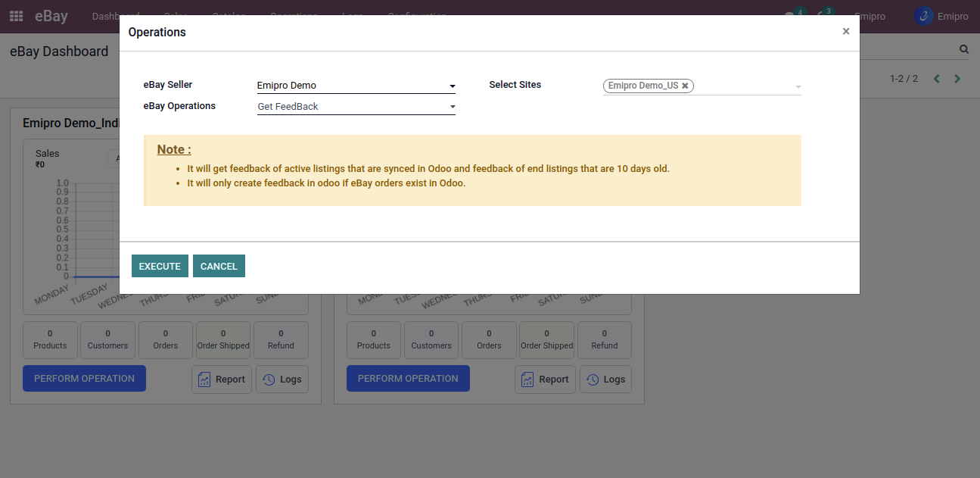The image size is (980, 478).
Task: Open the Operations menu in navbar
Action: click(x=294, y=16)
